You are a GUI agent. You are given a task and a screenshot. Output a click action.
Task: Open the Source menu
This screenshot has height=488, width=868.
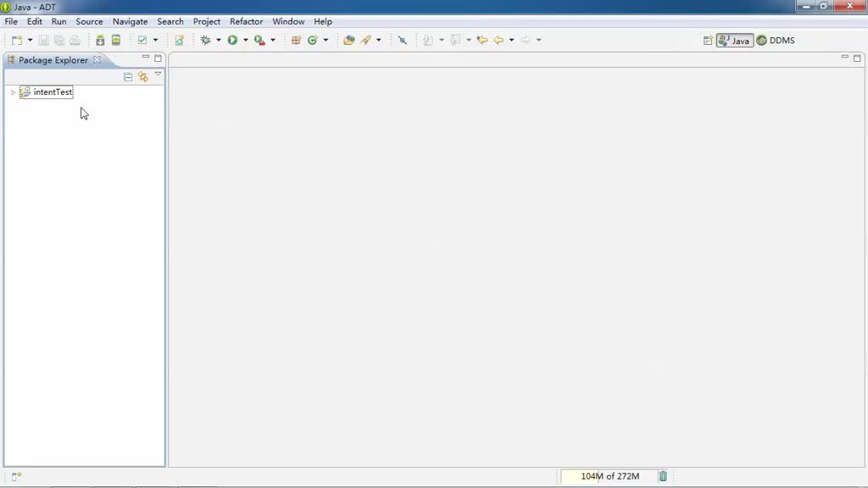click(x=89, y=21)
